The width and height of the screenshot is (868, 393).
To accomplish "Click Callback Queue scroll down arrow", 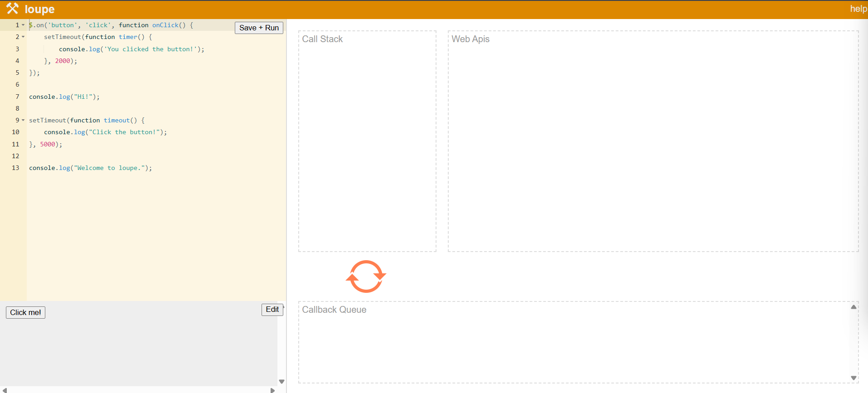I will click(853, 378).
